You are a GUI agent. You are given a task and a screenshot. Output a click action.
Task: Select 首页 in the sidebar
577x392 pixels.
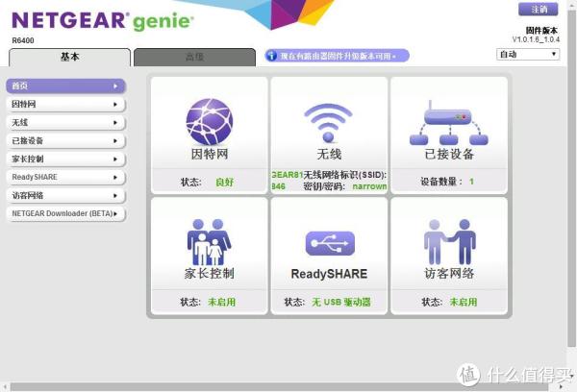pos(65,86)
